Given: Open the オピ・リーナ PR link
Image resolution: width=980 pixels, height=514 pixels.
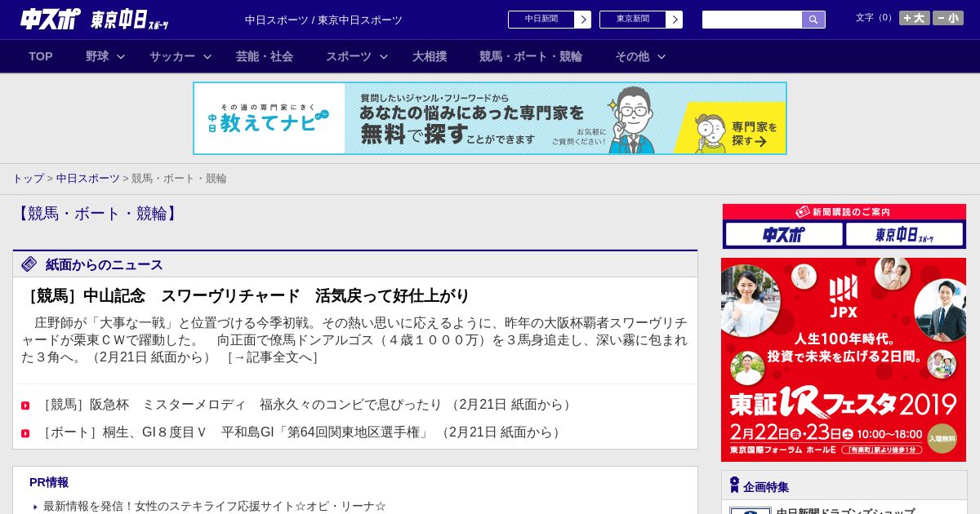Looking at the screenshot, I should coord(215,506).
